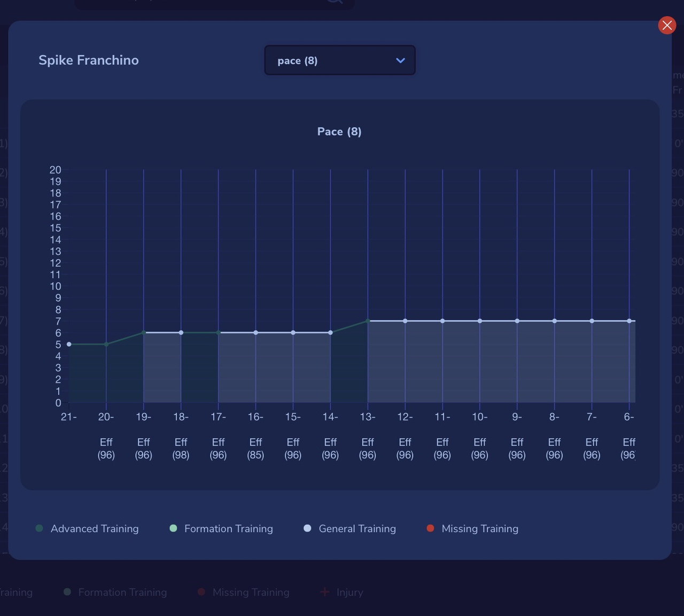Click Injury legend entry in background page
This screenshot has height=616, width=684.
[x=341, y=592]
